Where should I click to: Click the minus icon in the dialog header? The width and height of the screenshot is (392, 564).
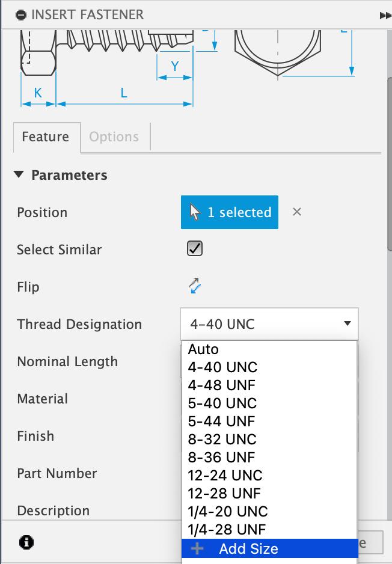point(21,14)
